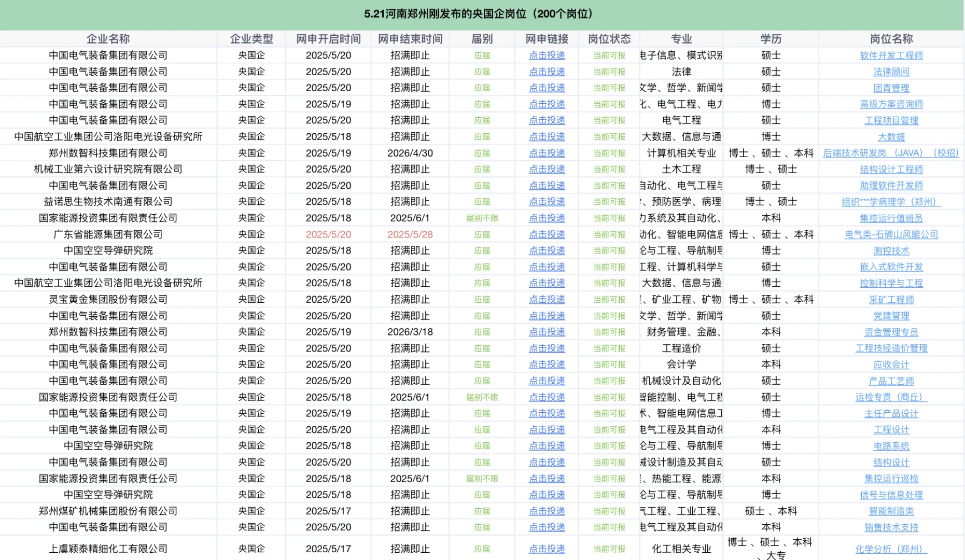Open the 工程项目管理 job link
Screen dimensions: 965x560
coord(891,120)
